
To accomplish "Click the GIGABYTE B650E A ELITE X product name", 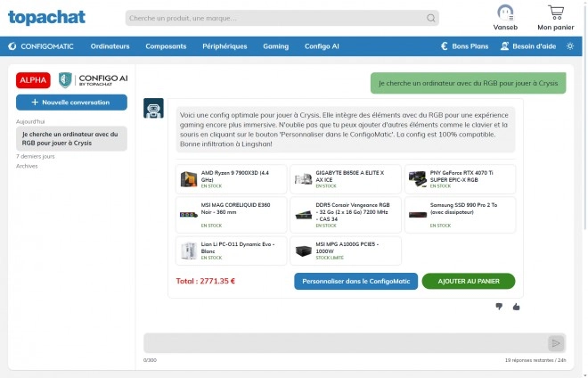I will point(350,176).
